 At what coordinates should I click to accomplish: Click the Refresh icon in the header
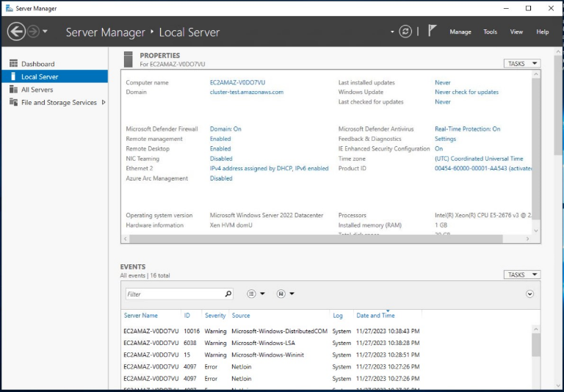coord(405,32)
